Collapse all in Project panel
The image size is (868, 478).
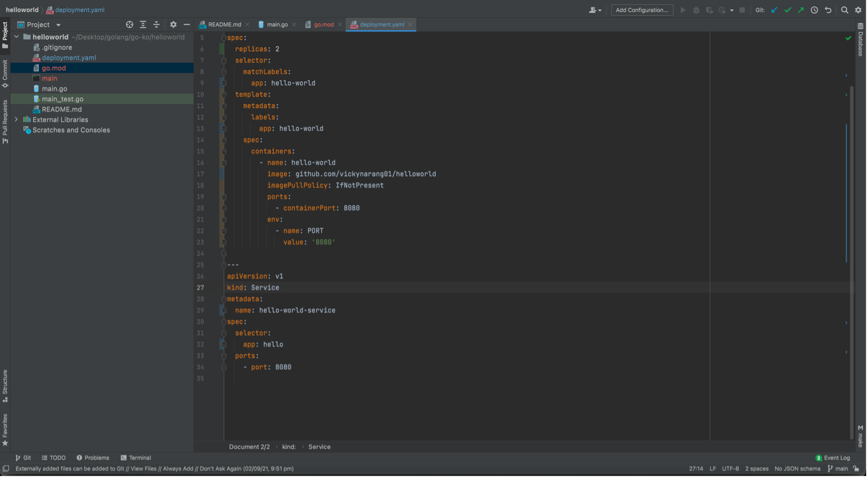click(x=157, y=25)
